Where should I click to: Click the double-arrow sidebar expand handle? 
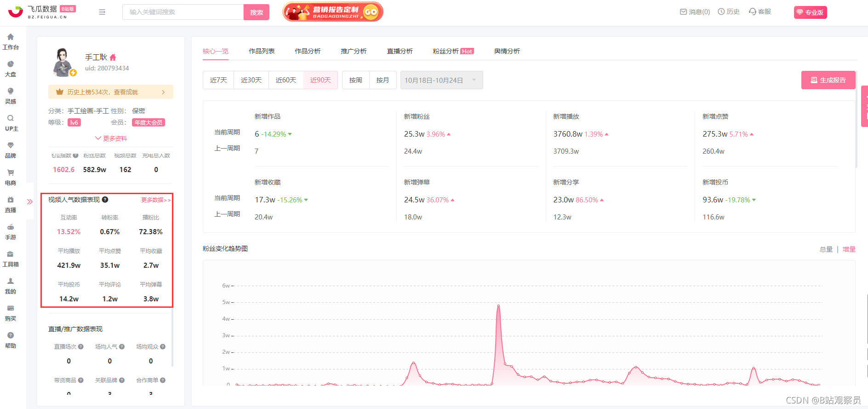30,202
